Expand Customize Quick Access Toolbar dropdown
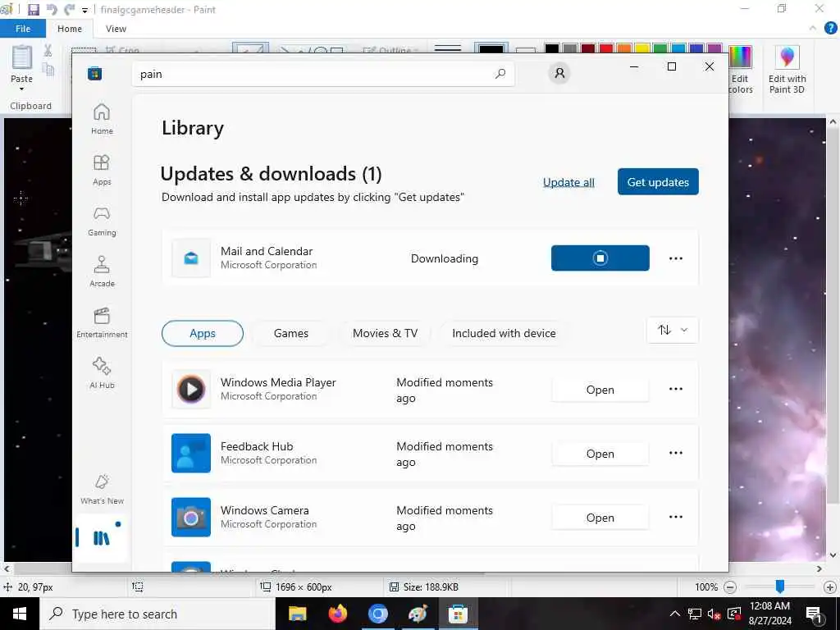This screenshot has width=840, height=630. 84,10
